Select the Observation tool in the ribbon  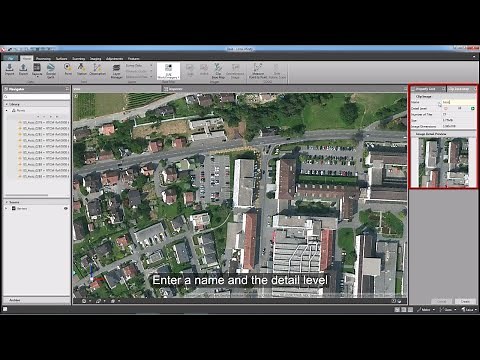97,69
